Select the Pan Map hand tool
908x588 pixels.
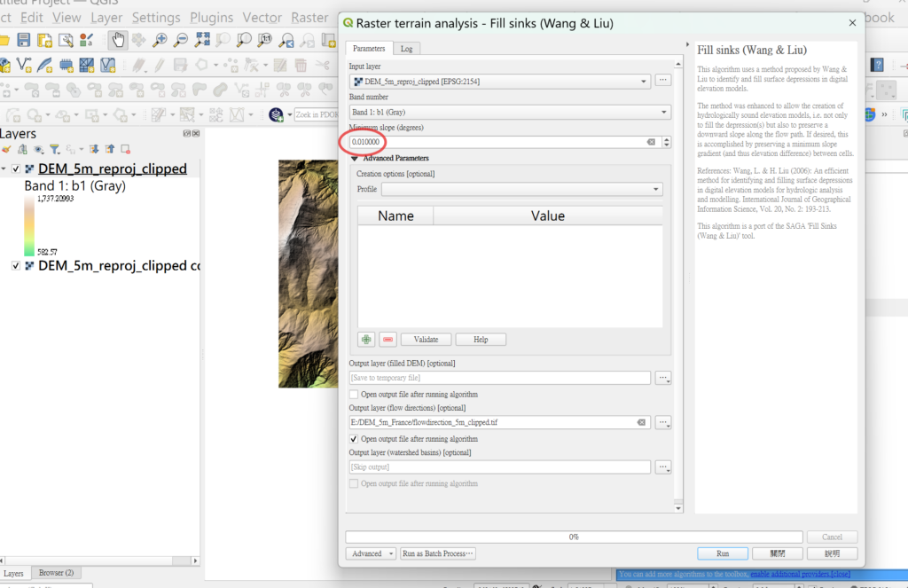coord(118,40)
